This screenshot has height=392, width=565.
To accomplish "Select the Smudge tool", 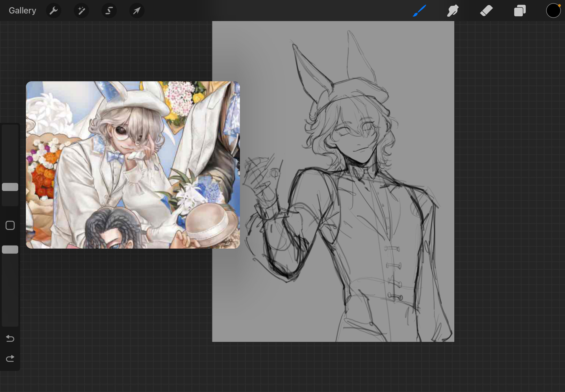I will 453,11.
